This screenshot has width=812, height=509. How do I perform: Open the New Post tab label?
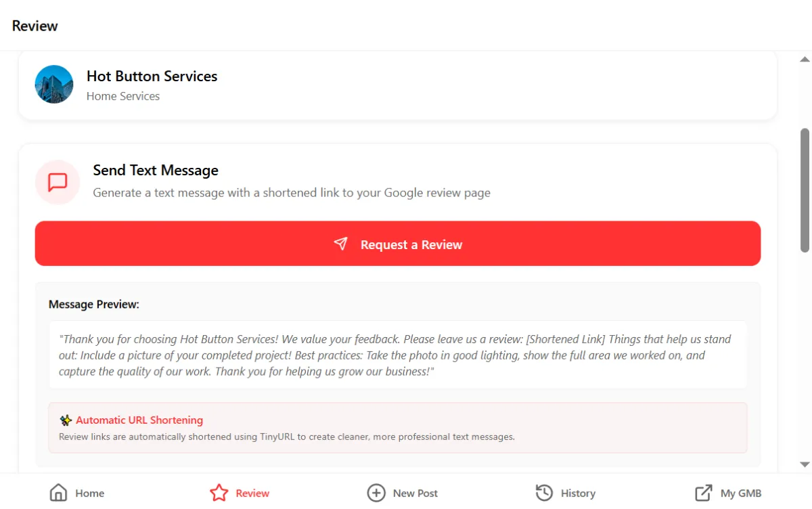[x=415, y=493]
